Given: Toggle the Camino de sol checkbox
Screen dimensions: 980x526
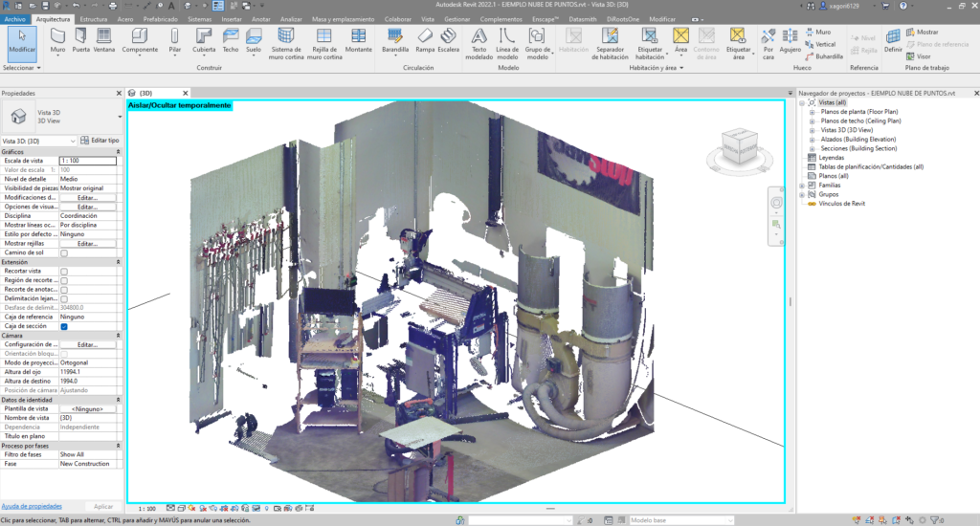Looking at the screenshot, I should [64, 252].
